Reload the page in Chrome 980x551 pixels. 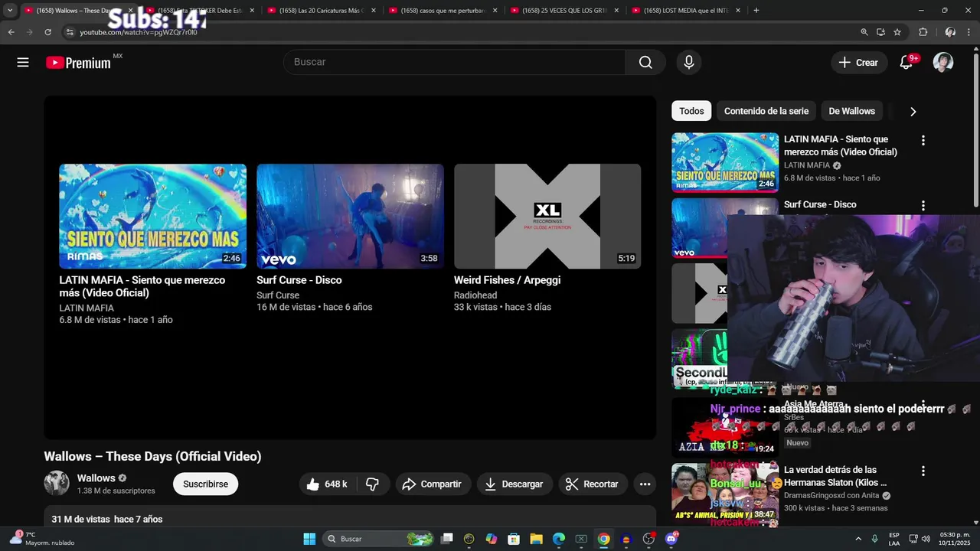(x=47, y=32)
